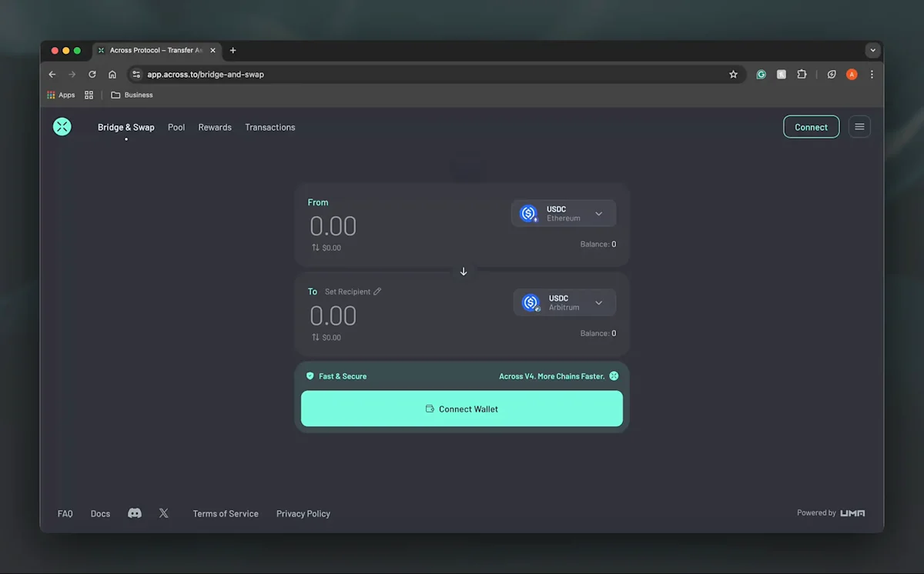Click the Powered by text in the footer
Image resolution: width=924 pixels, height=574 pixels.
(x=816, y=512)
